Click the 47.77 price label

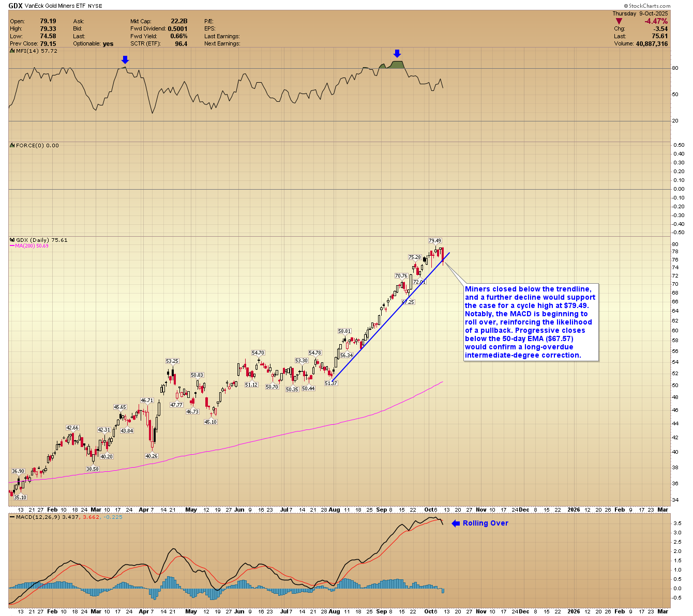[x=176, y=405]
